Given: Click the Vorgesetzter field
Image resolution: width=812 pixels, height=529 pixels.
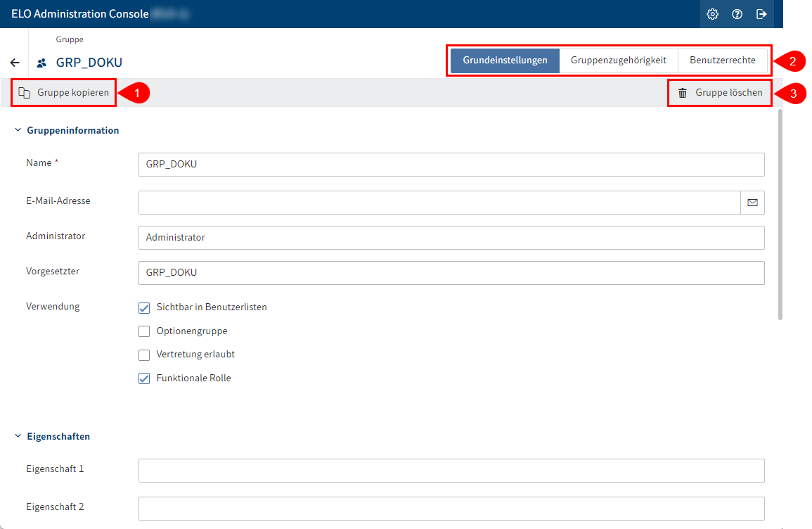Looking at the screenshot, I should point(451,273).
